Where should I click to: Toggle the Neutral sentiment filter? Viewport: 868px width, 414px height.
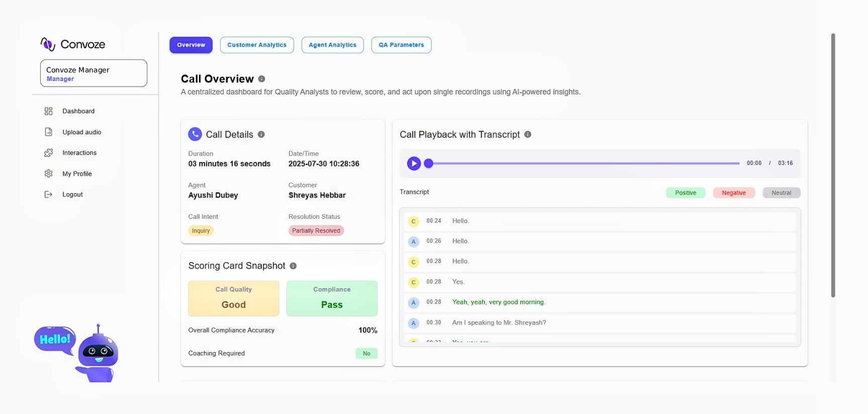point(781,193)
